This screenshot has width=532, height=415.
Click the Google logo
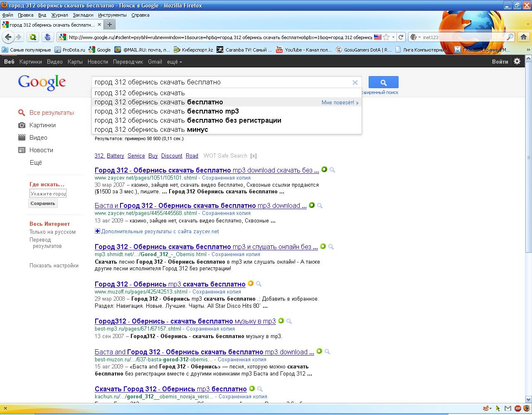point(42,82)
